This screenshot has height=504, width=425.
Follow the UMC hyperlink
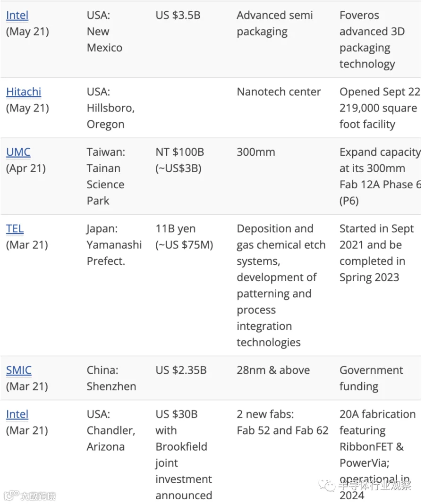pos(18,152)
